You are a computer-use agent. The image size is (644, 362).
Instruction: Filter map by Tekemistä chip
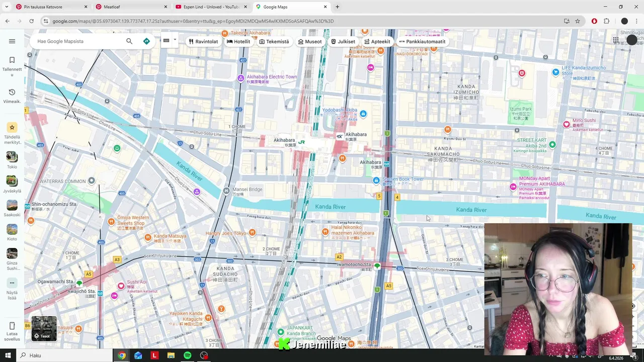click(x=274, y=42)
